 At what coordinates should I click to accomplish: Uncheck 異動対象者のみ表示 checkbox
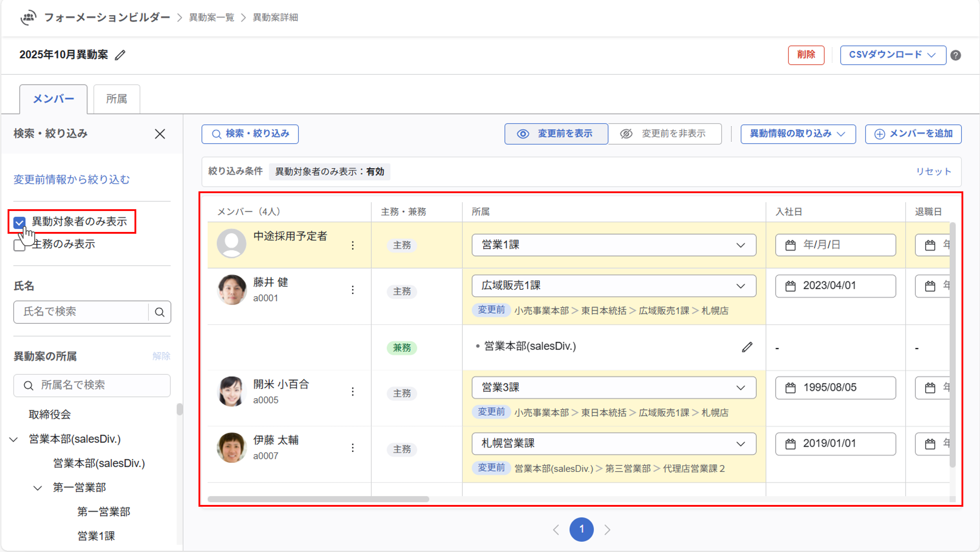(x=19, y=222)
